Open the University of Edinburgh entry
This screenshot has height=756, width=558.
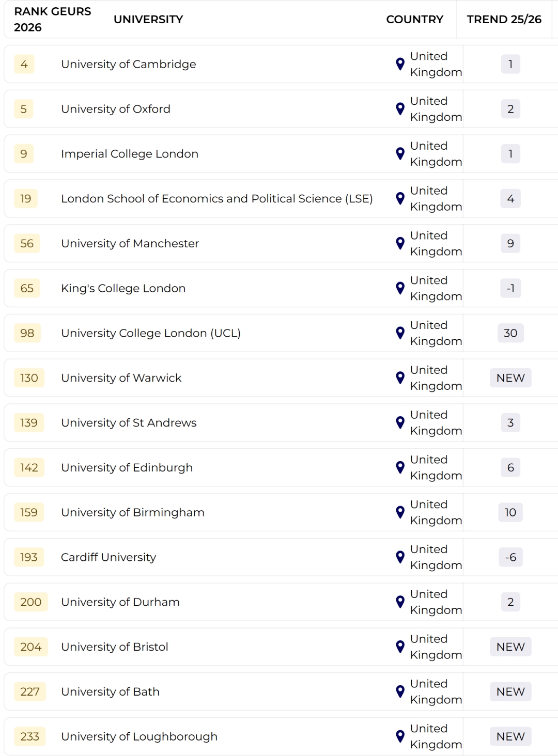[127, 468]
